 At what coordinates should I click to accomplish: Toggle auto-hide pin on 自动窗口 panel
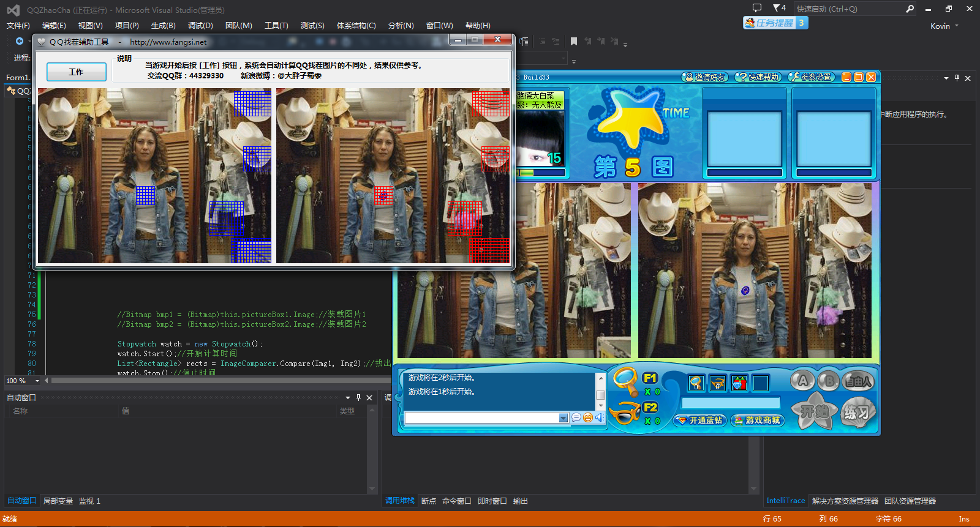pyautogui.click(x=359, y=398)
